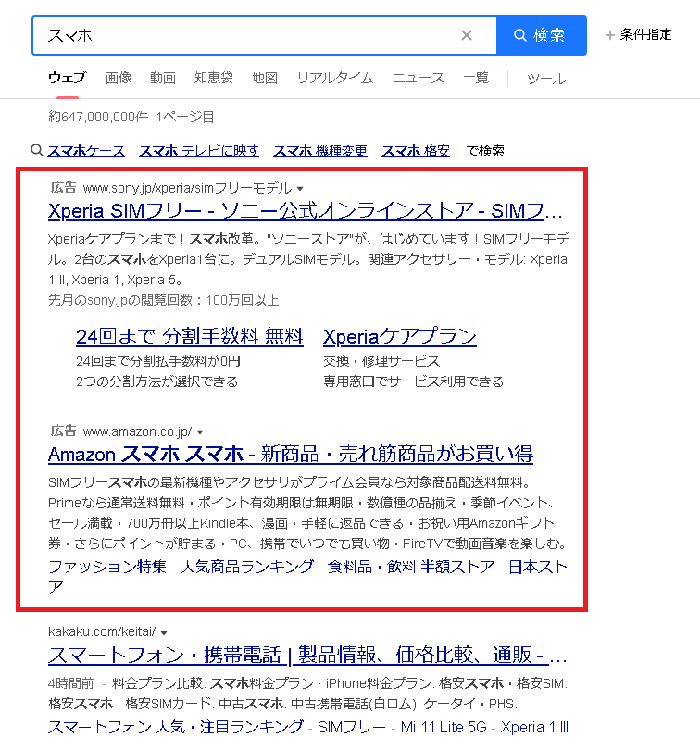Expand the dropdown arrow next to amazon.co.jp URL
700x750 pixels.
[x=200, y=432]
